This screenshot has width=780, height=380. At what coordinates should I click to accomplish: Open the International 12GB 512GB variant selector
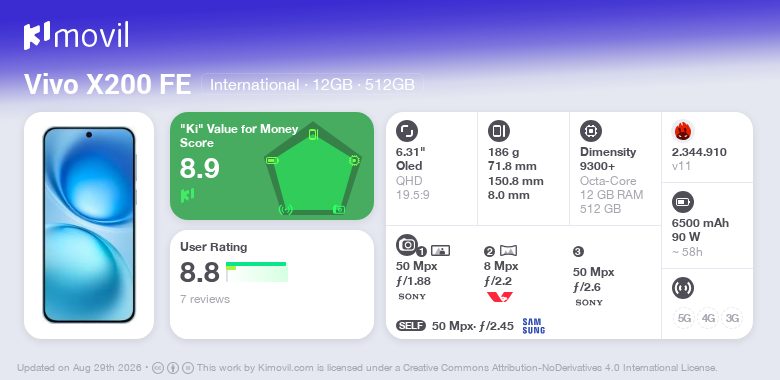[312, 85]
